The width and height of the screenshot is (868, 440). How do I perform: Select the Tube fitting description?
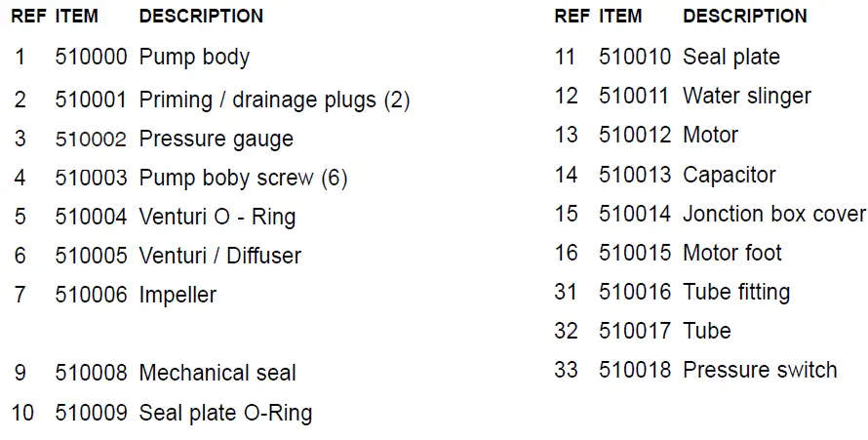click(735, 292)
